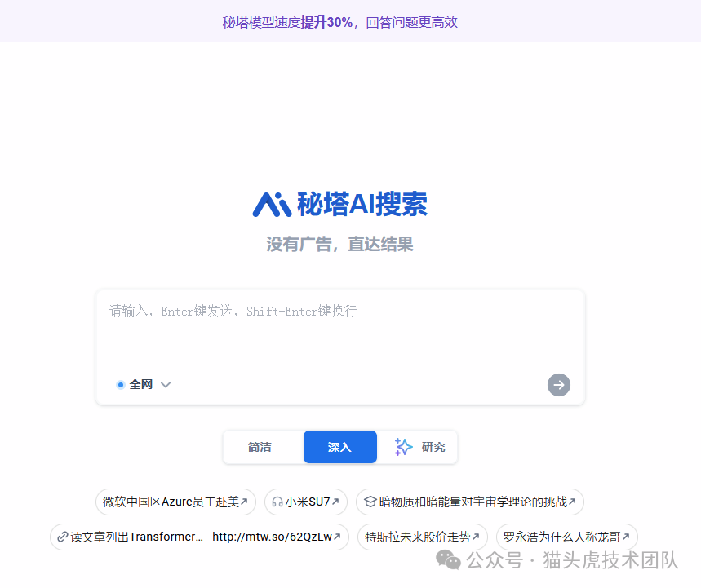
Task: Click the graduation cap icon on 暗物质 chip
Action: pyautogui.click(x=370, y=502)
